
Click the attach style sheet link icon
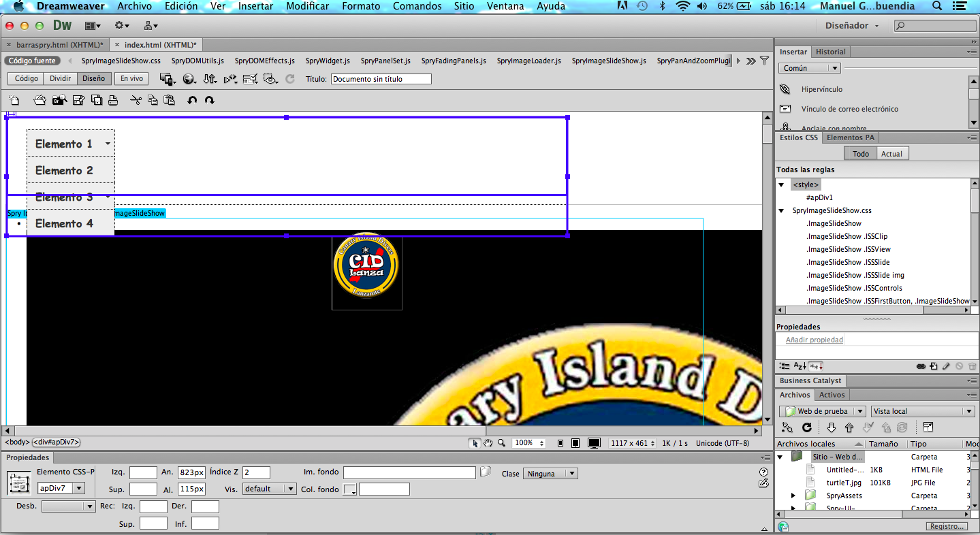pyautogui.click(x=921, y=366)
